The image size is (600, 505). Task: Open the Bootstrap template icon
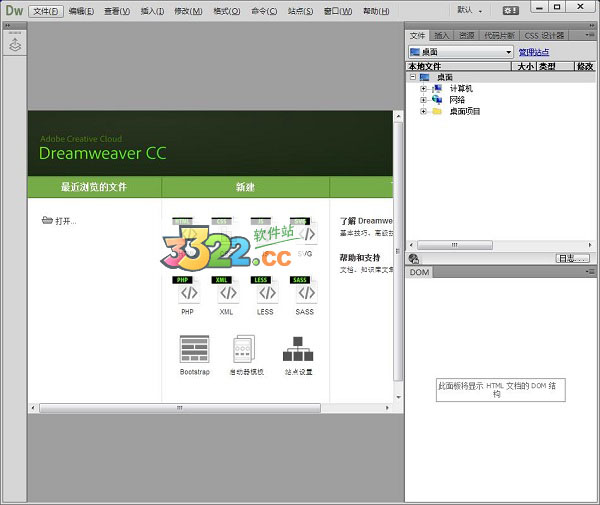(194, 349)
